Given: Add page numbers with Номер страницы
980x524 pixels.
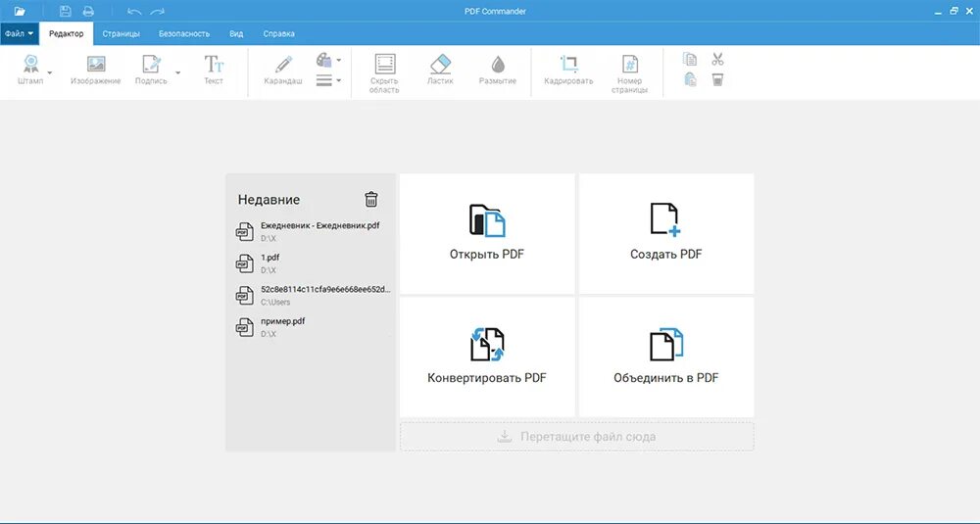Looking at the screenshot, I should coord(629,73).
